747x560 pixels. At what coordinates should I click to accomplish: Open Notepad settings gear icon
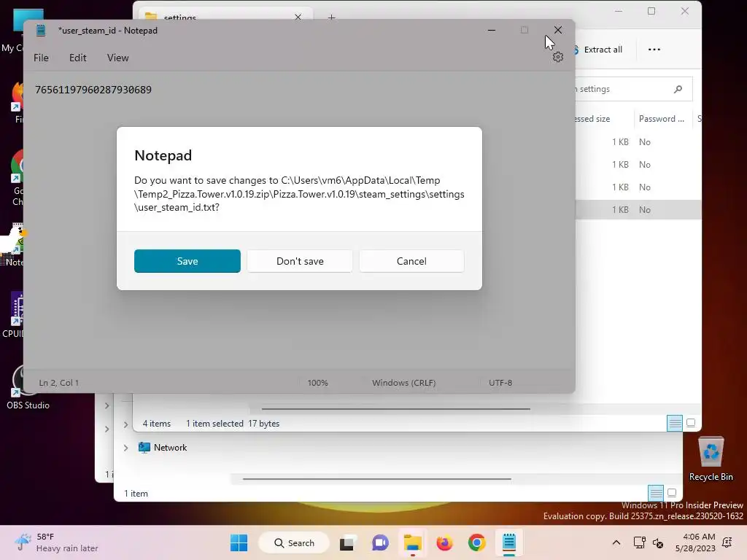click(558, 57)
